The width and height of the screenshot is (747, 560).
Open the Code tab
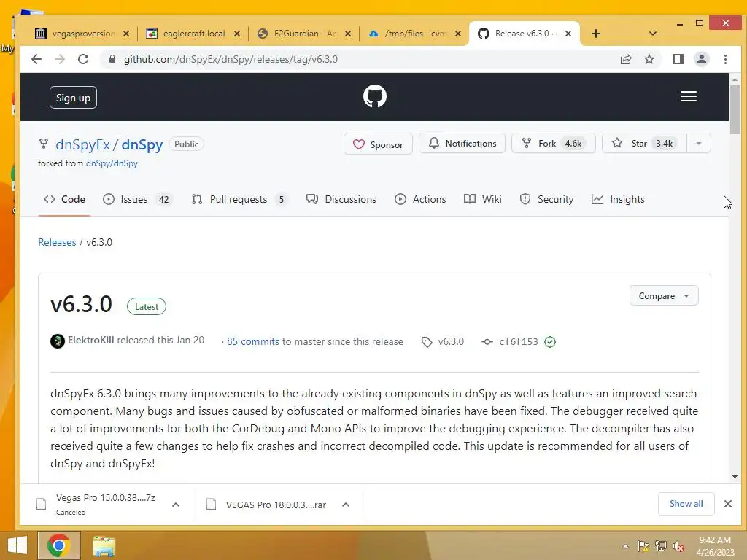tap(64, 199)
